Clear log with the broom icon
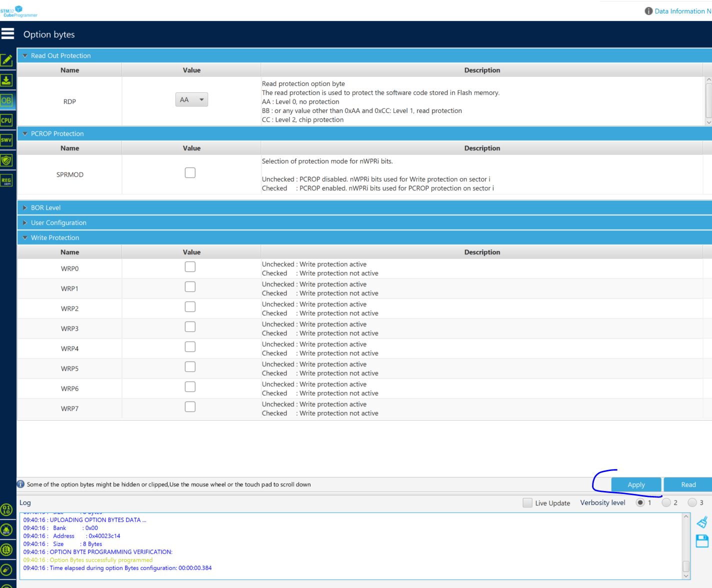The width and height of the screenshot is (712, 588). point(702,522)
